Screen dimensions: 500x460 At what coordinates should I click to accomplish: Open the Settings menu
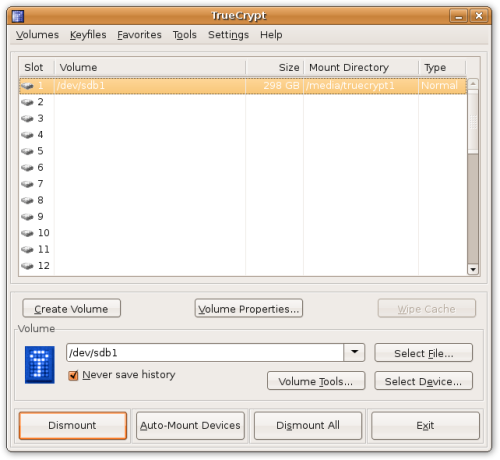(228, 35)
